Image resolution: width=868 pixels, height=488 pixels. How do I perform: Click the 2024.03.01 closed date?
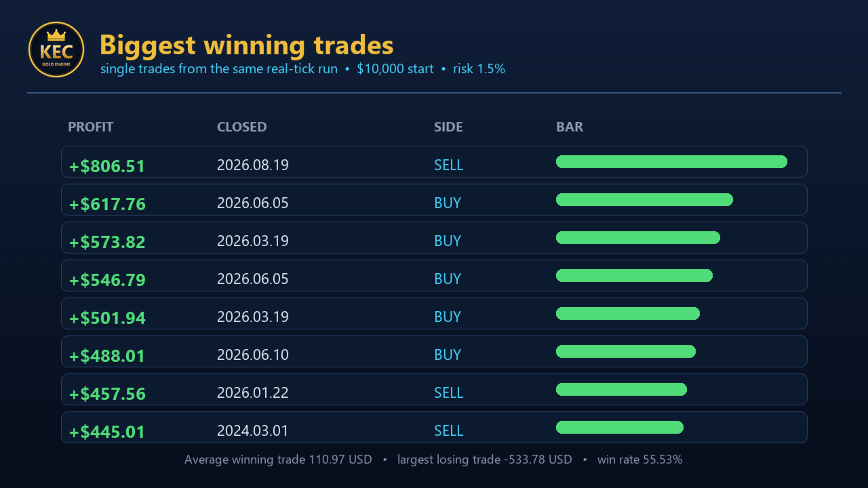(253, 431)
